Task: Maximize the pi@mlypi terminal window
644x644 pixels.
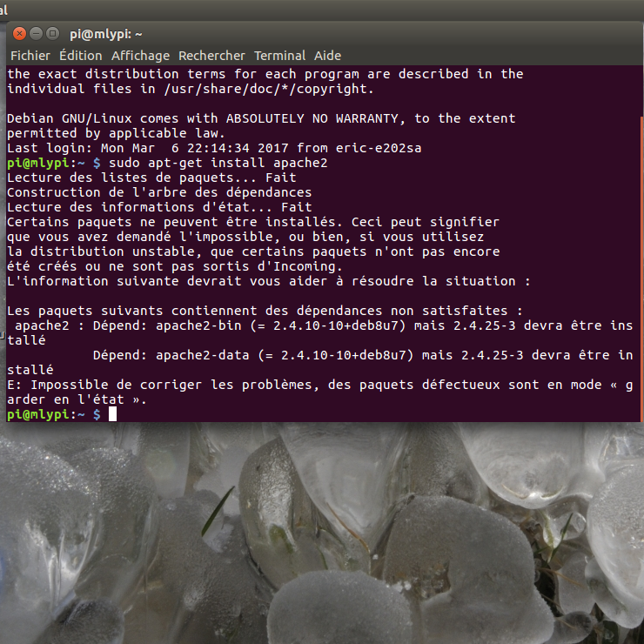Action: 52,33
